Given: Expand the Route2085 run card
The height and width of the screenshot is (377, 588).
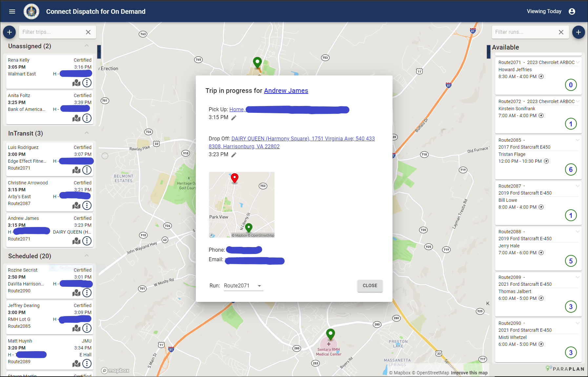Looking at the screenshot, I should tap(578, 140).
